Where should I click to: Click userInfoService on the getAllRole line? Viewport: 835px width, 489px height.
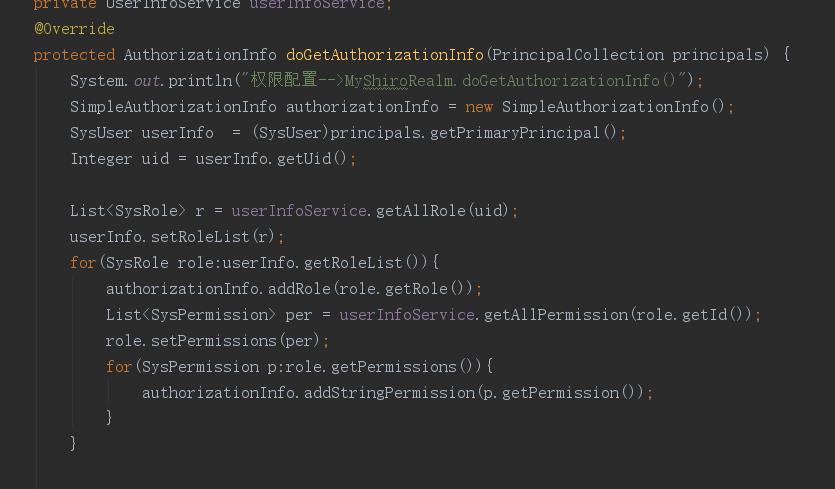coord(298,210)
